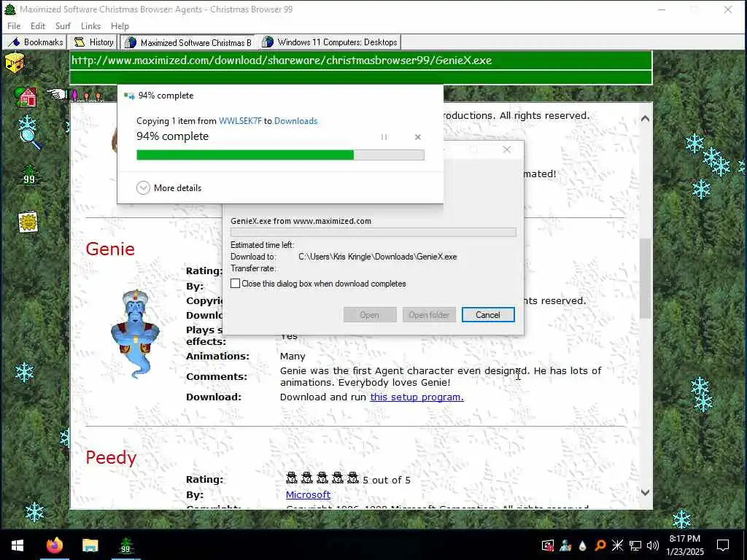Open Firefox from the taskbar
747x560 pixels.
point(54,545)
